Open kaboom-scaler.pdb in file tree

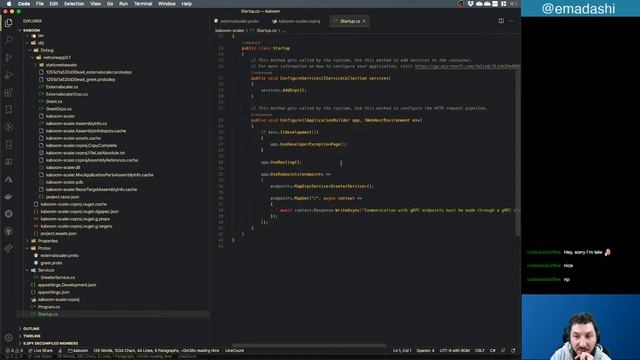pos(64,182)
